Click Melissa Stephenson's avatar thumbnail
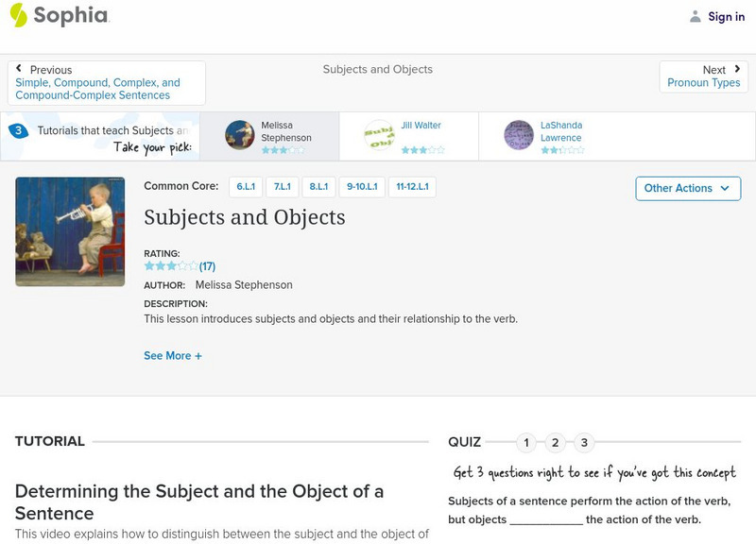This screenshot has height=544, width=756. click(240, 135)
